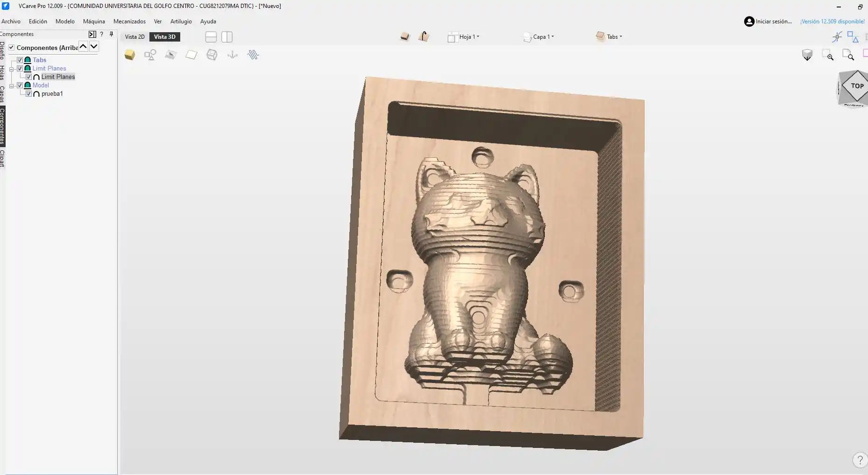Toggle the Model level checkbox
Image resolution: width=868 pixels, height=475 pixels.
[20, 85]
